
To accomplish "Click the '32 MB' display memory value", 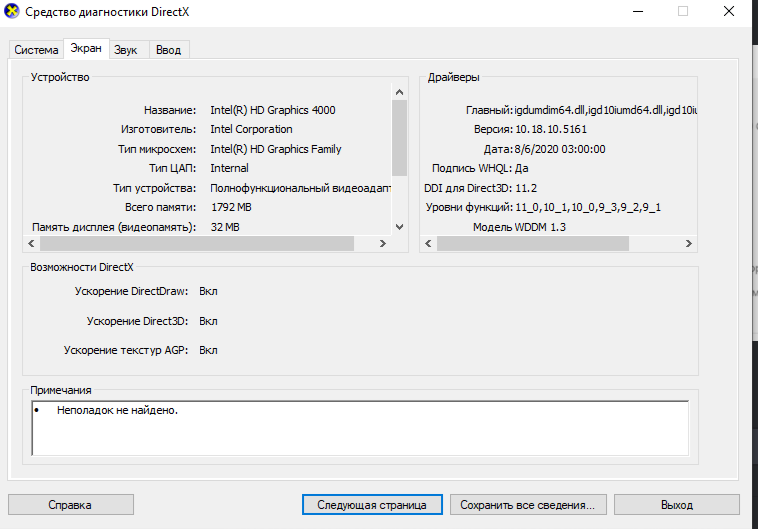I will pos(225,227).
